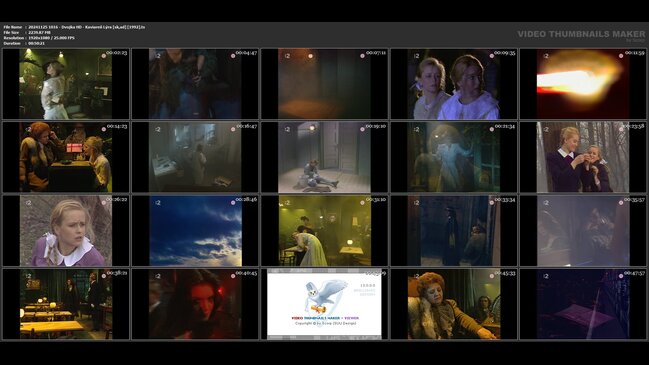Click the owl logo in the 00:43:09 thumbnail
Viewport: 649px width, 365px height.
click(326, 296)
